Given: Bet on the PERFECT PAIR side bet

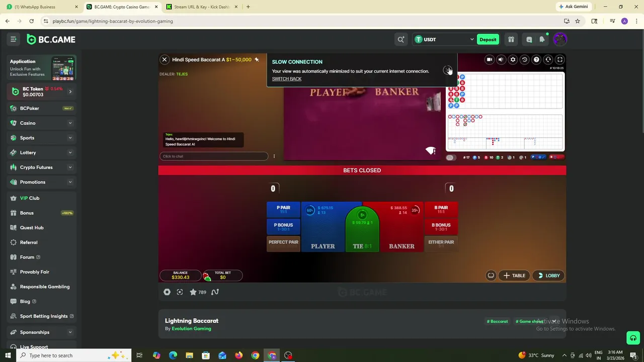Looking at the screenshot, I should coord(283,243).
